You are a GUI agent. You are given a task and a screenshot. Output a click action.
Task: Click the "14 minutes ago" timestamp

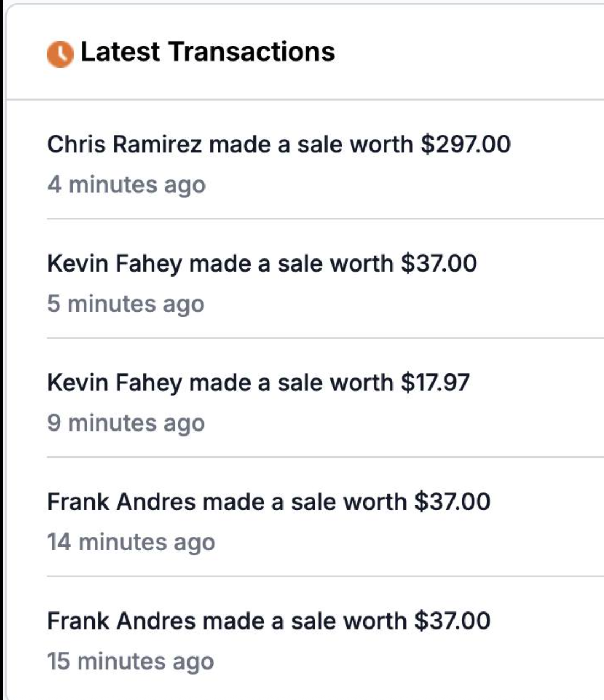click(x=131, y=543)
